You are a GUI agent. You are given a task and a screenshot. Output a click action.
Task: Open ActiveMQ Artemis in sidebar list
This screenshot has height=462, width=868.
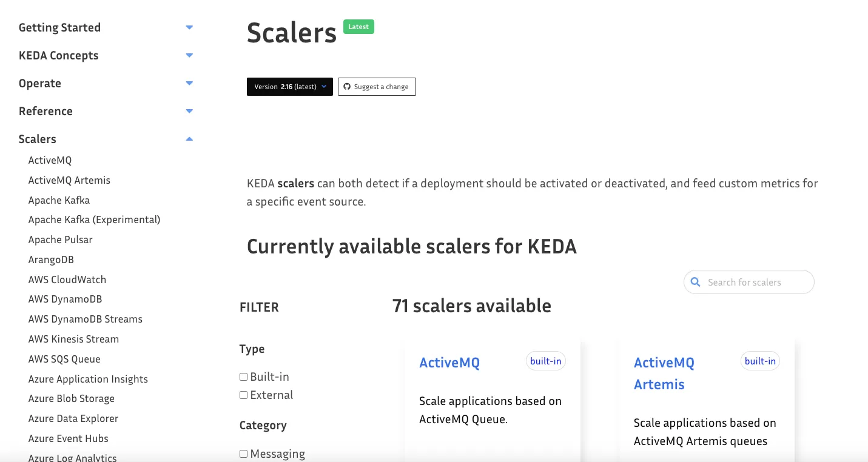(69, 180)
